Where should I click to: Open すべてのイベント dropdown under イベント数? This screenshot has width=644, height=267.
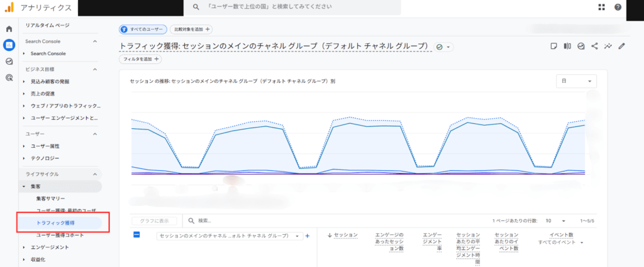(561, 242)
